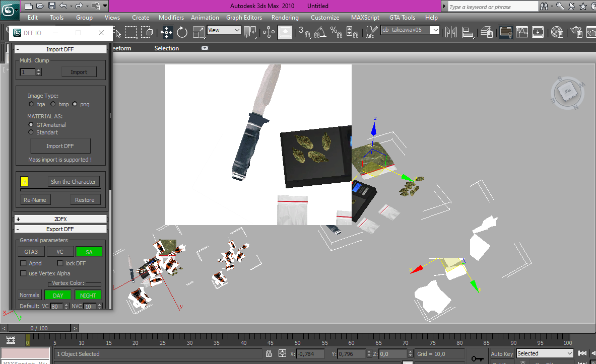Expand the 2DFX rollout

[60, 219]
